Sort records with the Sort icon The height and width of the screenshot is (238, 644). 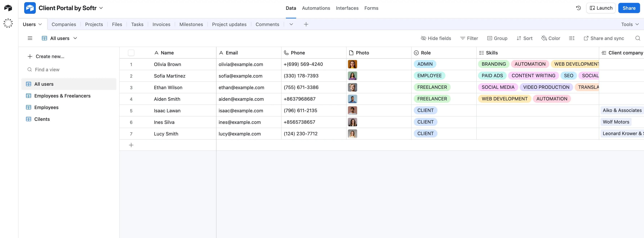pos(525,38)
